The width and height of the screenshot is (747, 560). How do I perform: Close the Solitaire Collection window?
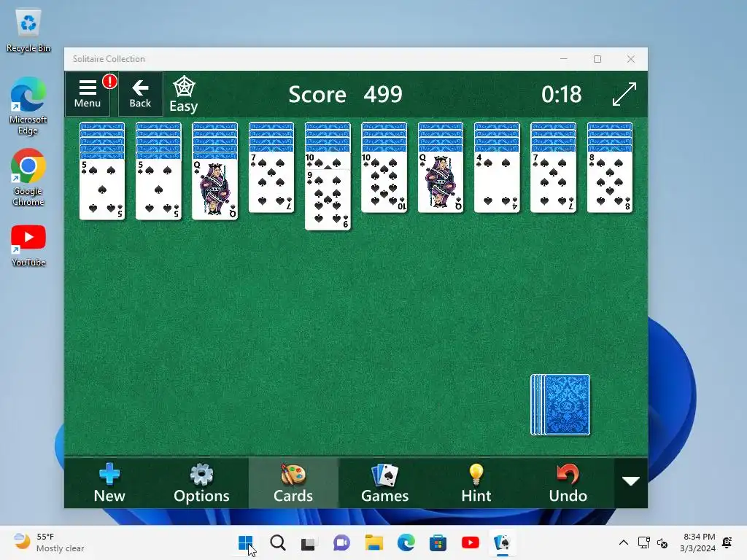click(x=631, y=59)
